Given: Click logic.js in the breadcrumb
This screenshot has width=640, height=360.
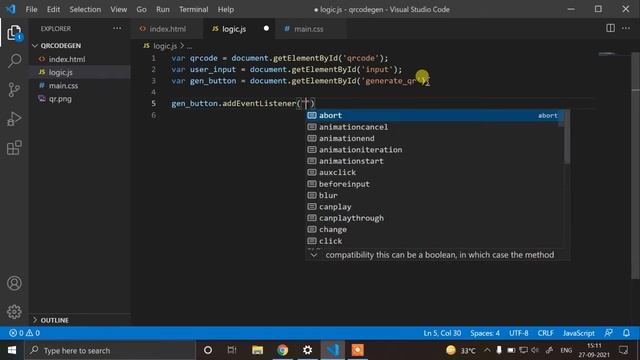Looking at the screenshot, I should [165, 46].
